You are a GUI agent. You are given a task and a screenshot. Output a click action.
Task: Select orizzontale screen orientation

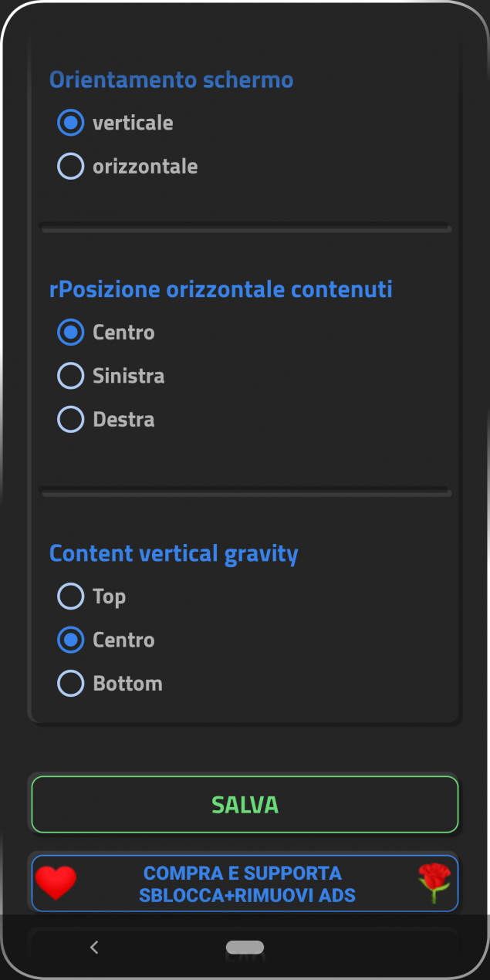127,166
